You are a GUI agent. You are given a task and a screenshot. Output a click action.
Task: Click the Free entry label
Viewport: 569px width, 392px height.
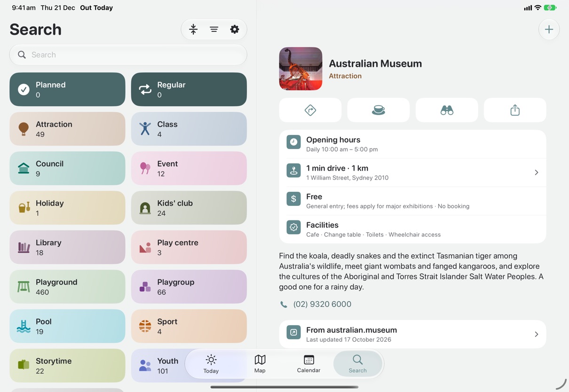click(x=314, y=196)
